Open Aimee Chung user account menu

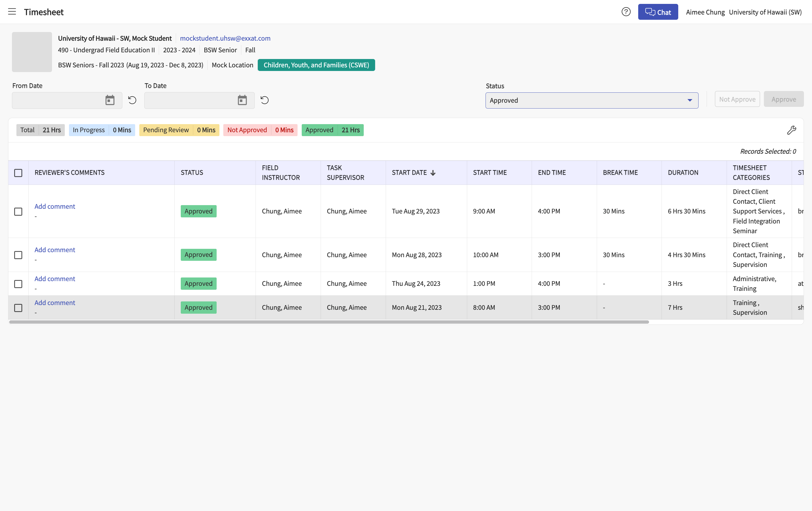click(705, 12)
